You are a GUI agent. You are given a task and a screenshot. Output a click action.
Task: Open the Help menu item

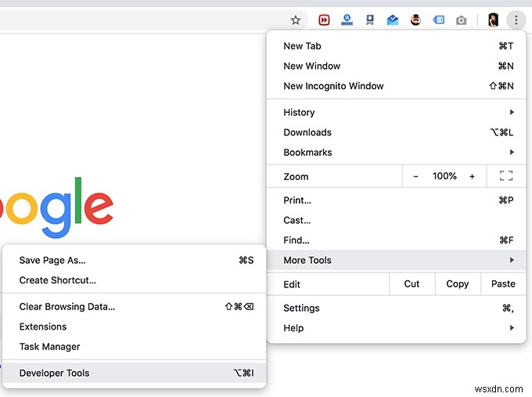pyautogui.click(x=397, y=328)
